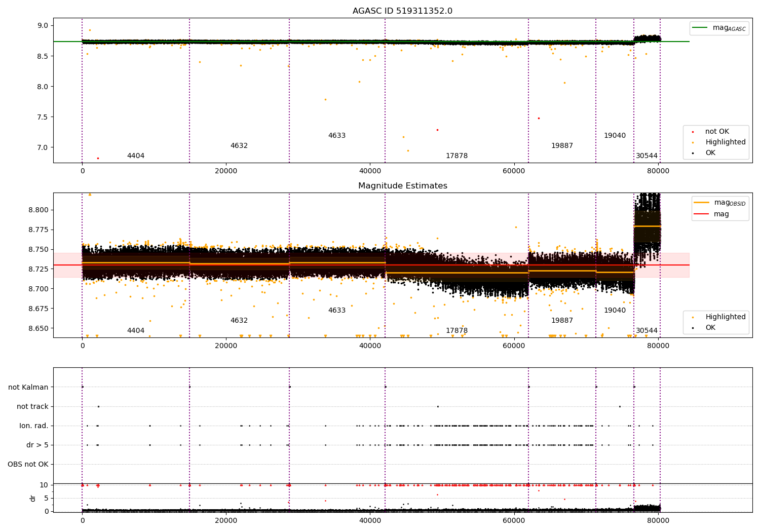Screen dimensions: 760x532
Task: Click OBSID label "4404" in the AGASC plot
Action: click(136, 156)
